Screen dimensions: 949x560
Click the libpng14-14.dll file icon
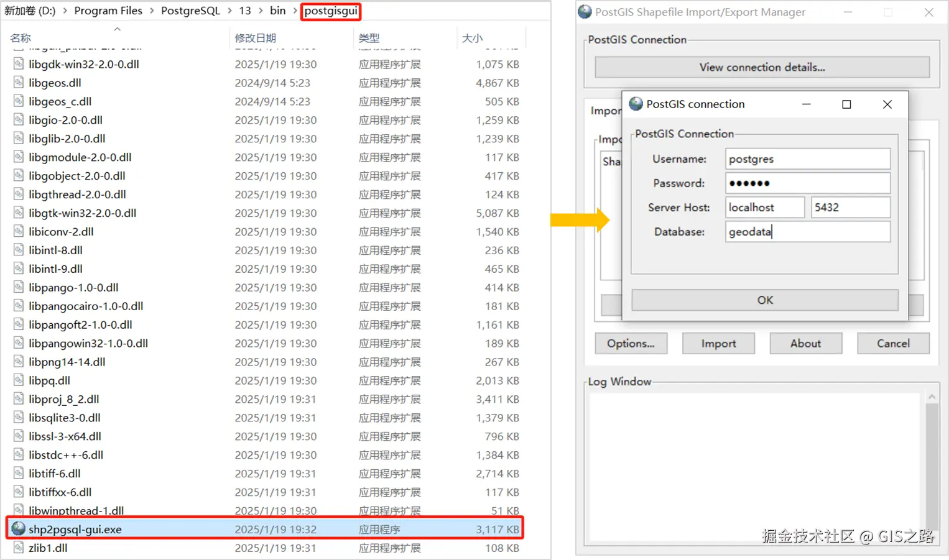[x=19, y=362]
